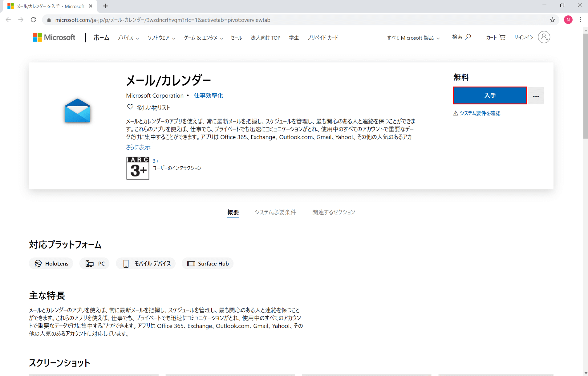Click the IARC 3+ rating badge

[x=138, y=168]
